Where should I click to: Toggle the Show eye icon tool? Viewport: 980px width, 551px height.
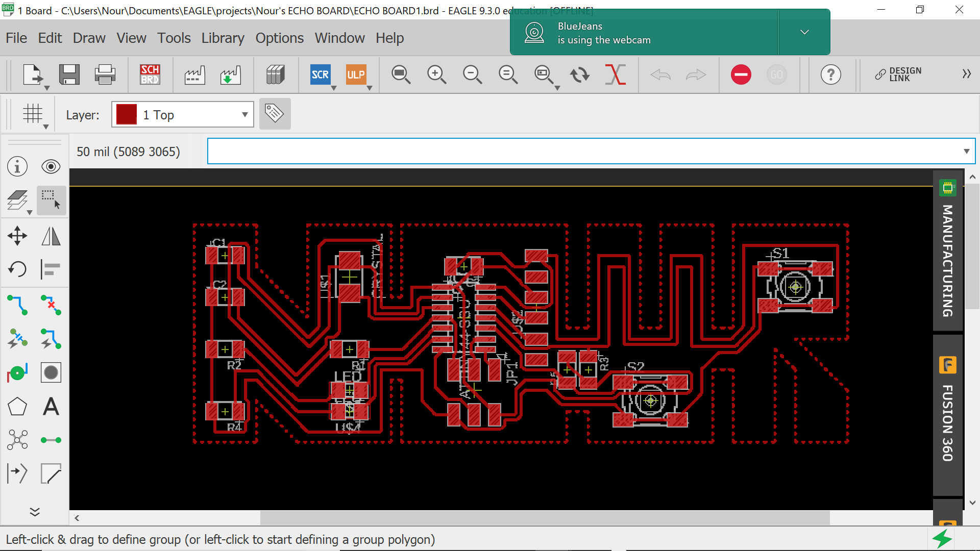(x=51, y=166)
